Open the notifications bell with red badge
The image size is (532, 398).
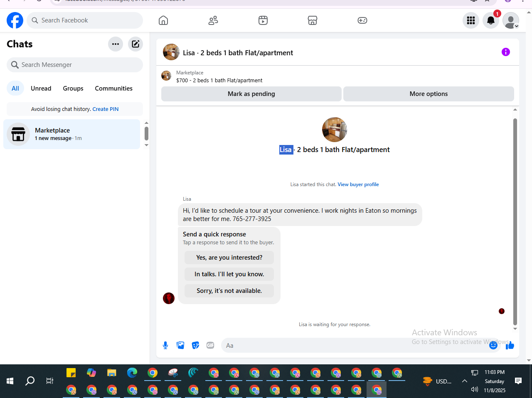tap(491, 20)
